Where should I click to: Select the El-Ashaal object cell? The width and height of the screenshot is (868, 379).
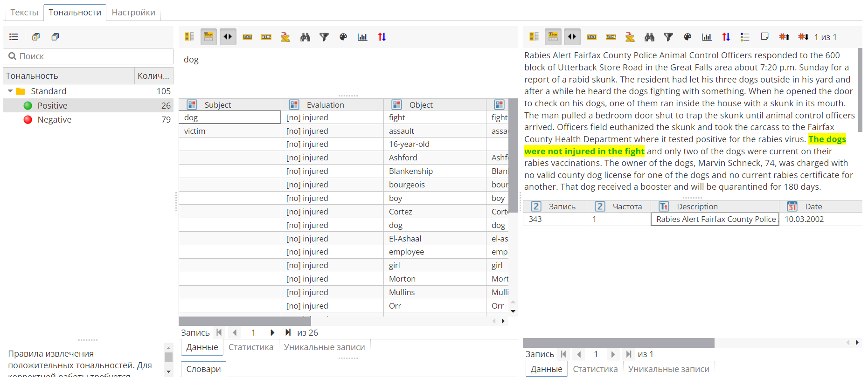(435, 239)
